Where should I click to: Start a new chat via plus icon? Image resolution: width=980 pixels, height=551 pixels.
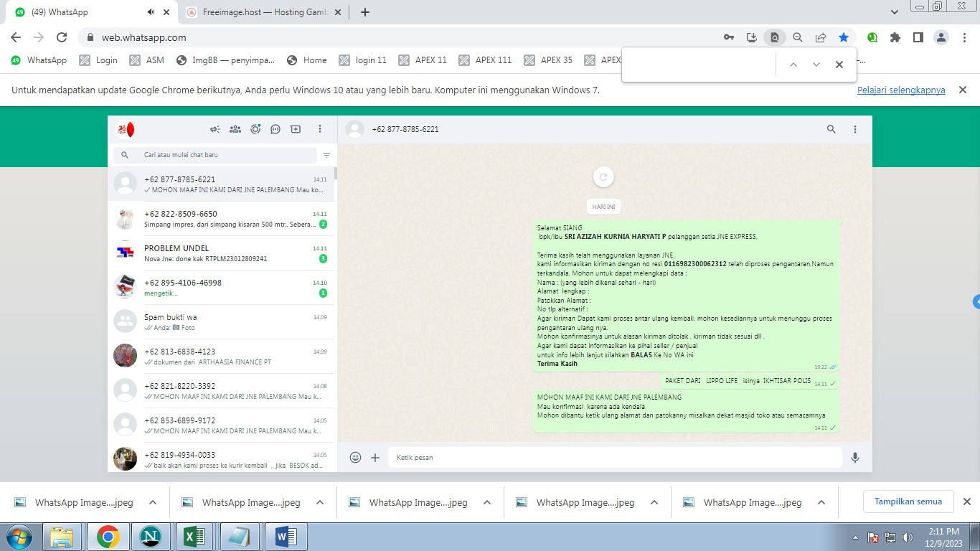coord(296,129)
